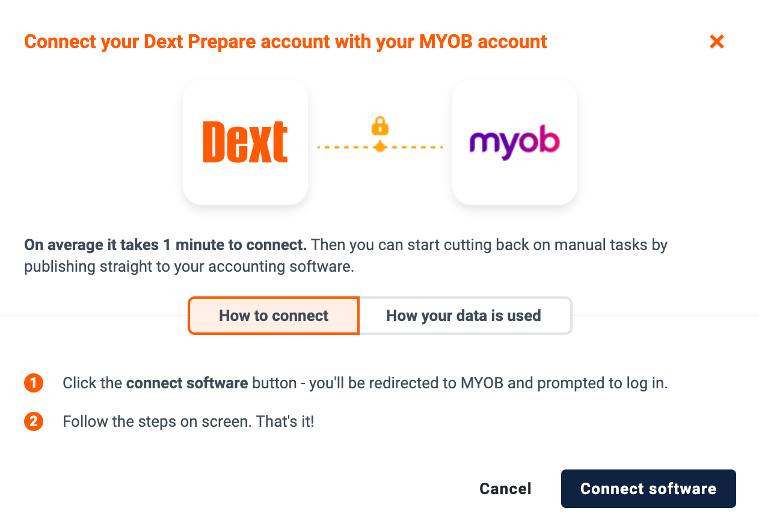
Task: Click the orange Dext logo tile
Action: (245, 142)
